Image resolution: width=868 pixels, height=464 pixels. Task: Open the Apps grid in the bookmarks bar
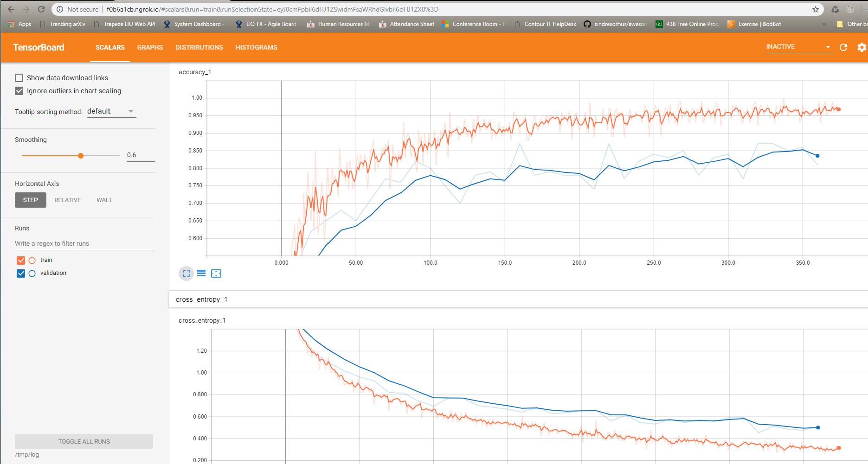tap(19, 24)
